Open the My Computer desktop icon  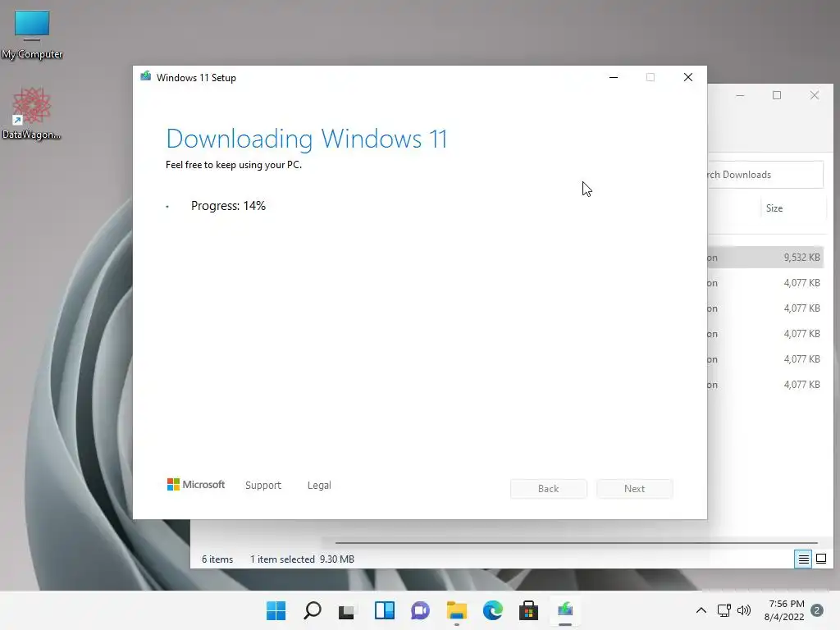32,34
